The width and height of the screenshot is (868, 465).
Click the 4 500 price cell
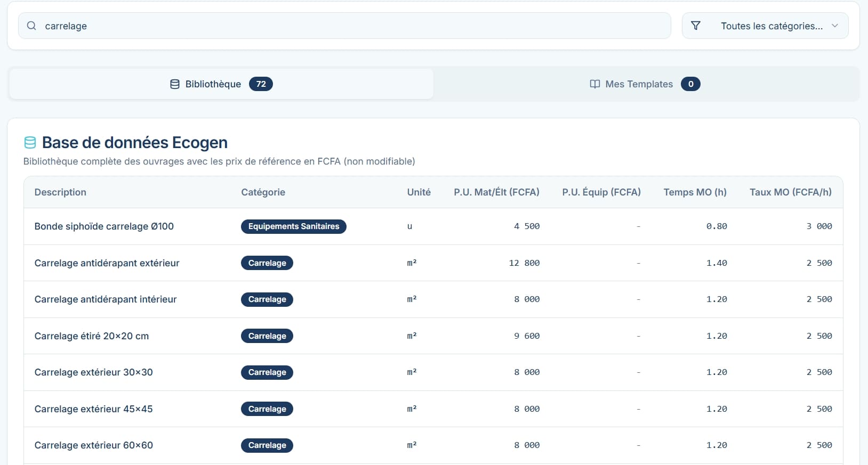[527, 226]
